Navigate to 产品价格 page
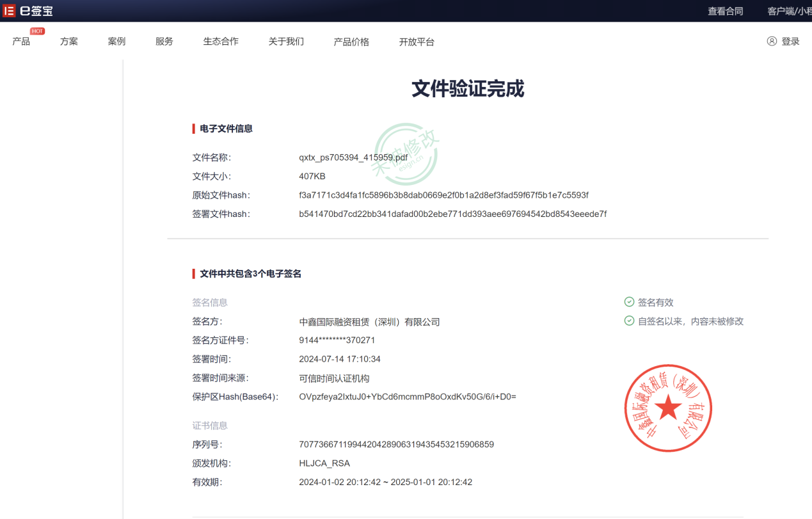The height and width of the screenshot is (519, 812). point(351,42)
